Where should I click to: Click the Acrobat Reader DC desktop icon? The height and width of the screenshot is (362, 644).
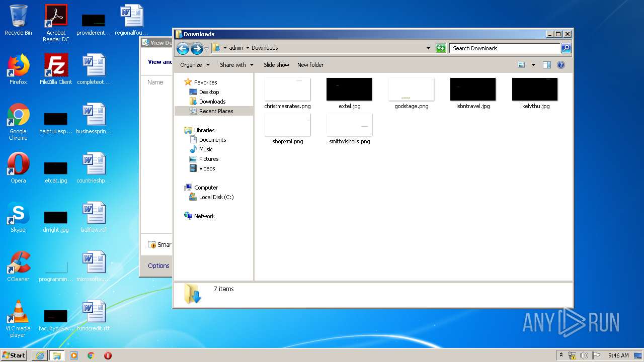coord(56,23)
